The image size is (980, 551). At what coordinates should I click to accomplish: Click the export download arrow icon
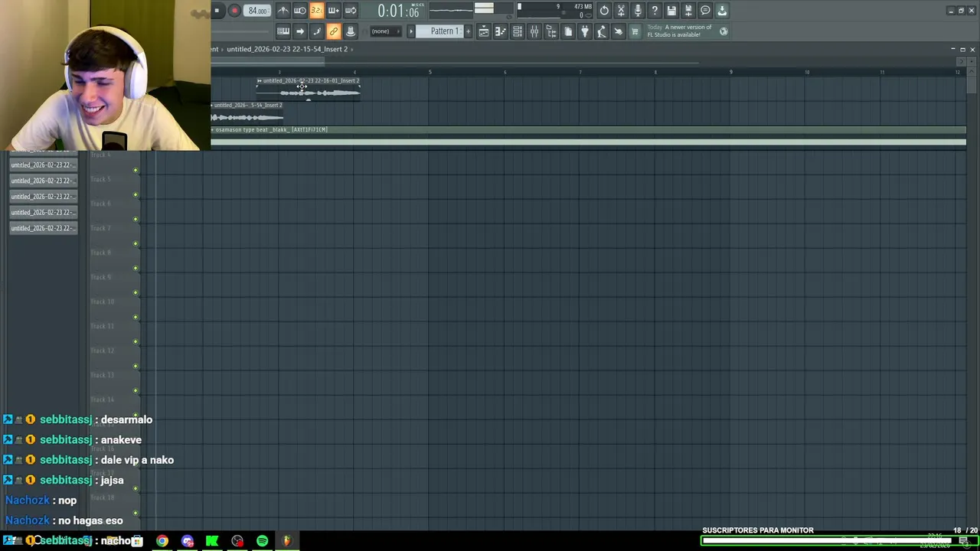pyautogui.click(x=722, y=11)
